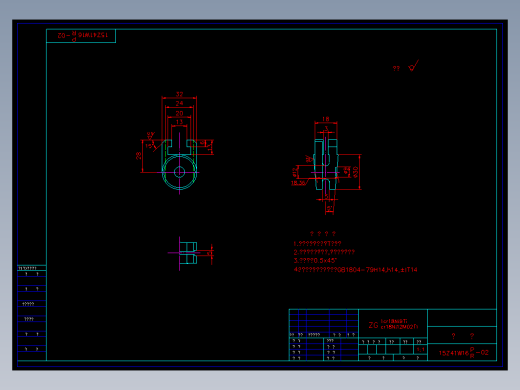The image size is (520, 390).
Task: Click the center hole of circular front view
Action: tap(179, 172)
